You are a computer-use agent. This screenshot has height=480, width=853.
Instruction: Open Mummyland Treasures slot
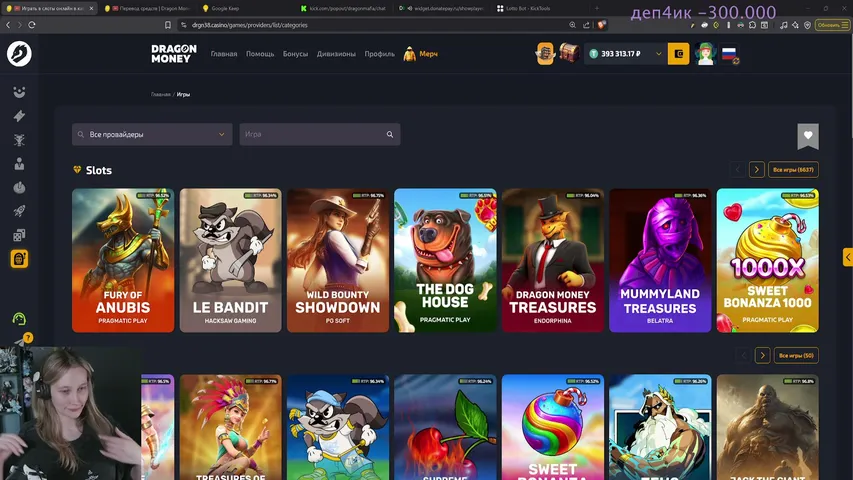click(x=660, y=260)
